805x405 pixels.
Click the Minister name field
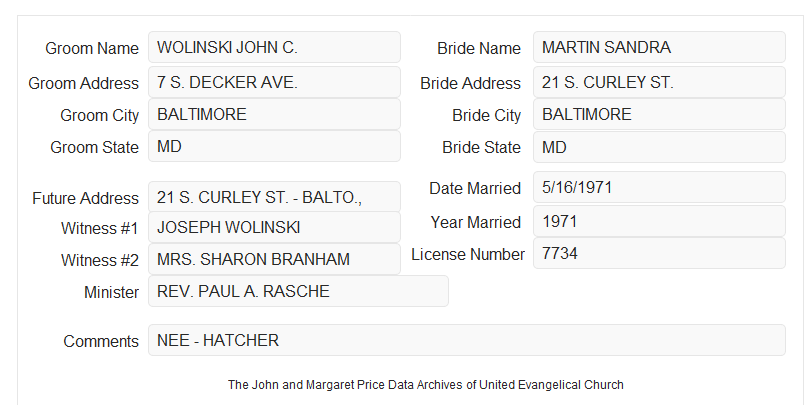(x=298, y=291)
